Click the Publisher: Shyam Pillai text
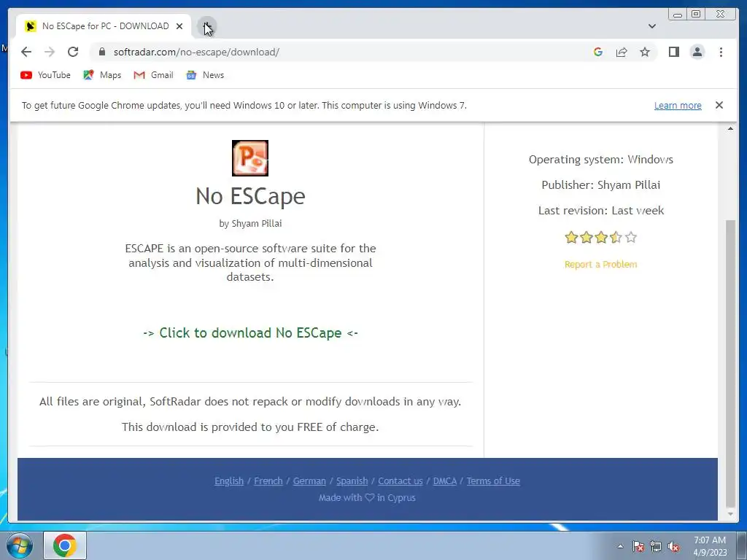Screen dimensions: 747x560 tap(601, 184)
